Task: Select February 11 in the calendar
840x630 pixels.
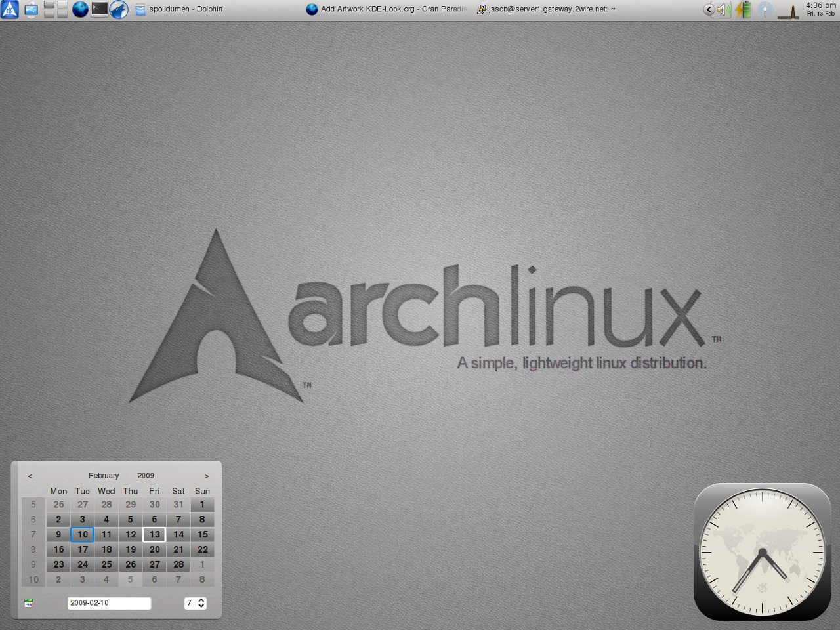Action: point(106,534)
